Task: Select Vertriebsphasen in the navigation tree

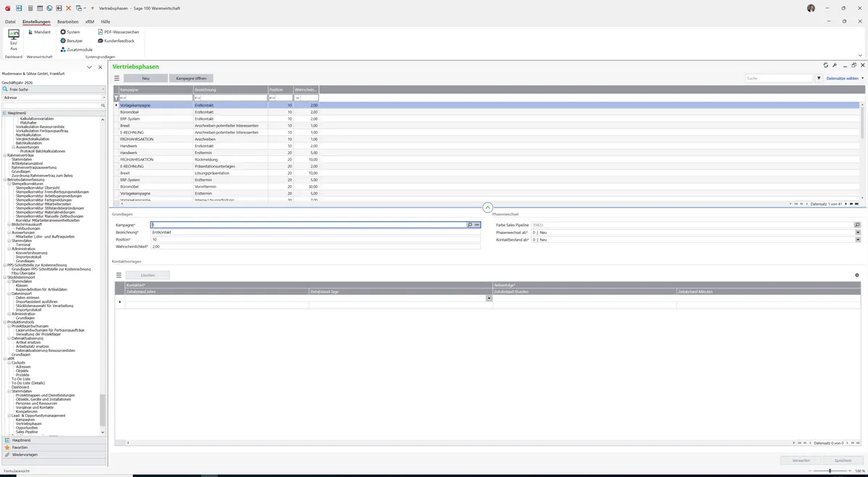Action: pos(29,424)
